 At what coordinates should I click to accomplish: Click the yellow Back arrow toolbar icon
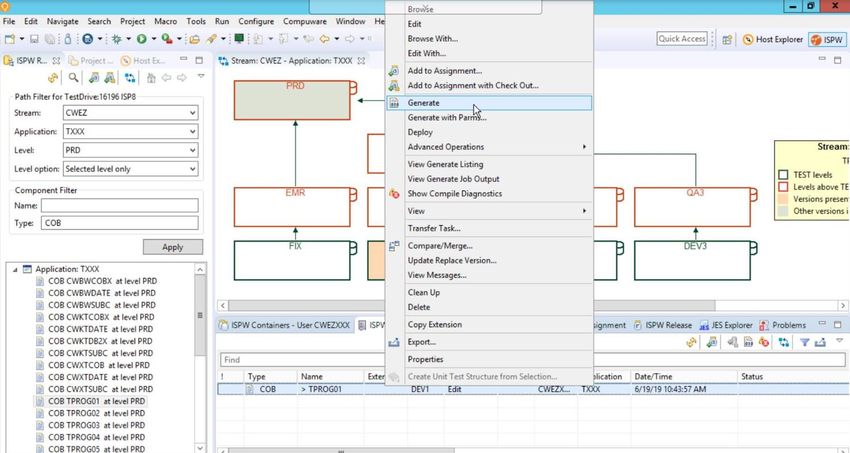pyautogui.click(x=325, y=39)
